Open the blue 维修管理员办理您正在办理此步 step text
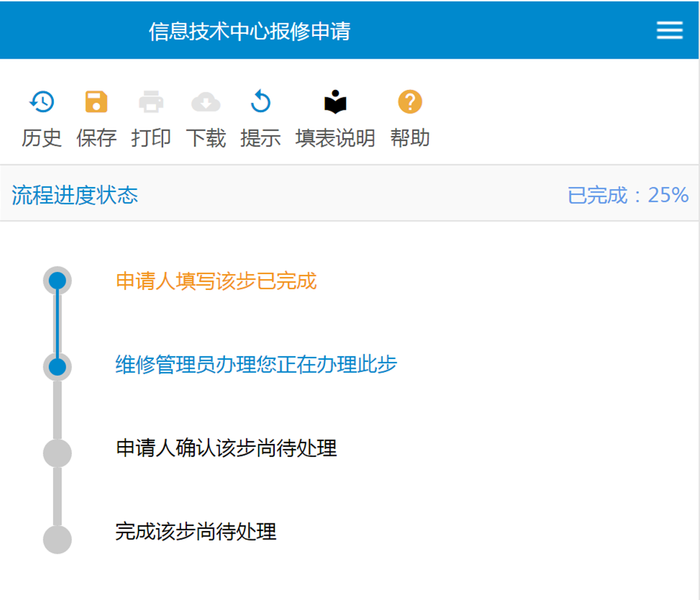700x600 pixels. coord(256,365)
